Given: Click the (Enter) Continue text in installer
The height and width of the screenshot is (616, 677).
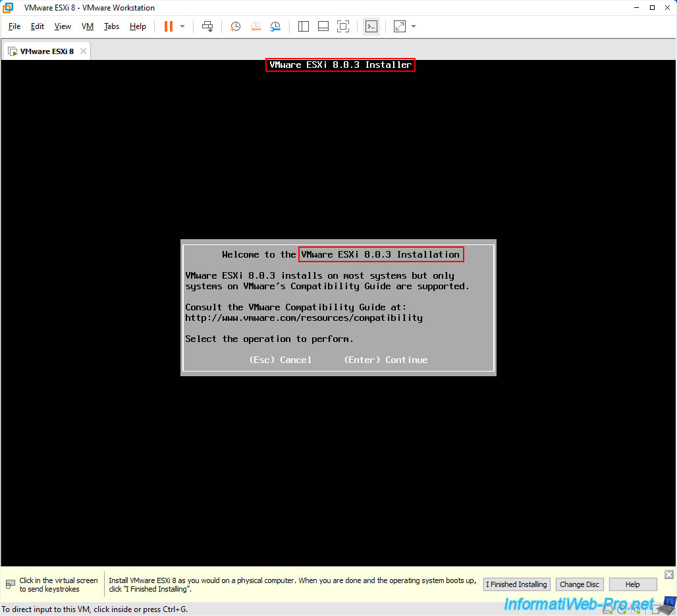Looking at the screenshot, I should (x=386, y=360).
